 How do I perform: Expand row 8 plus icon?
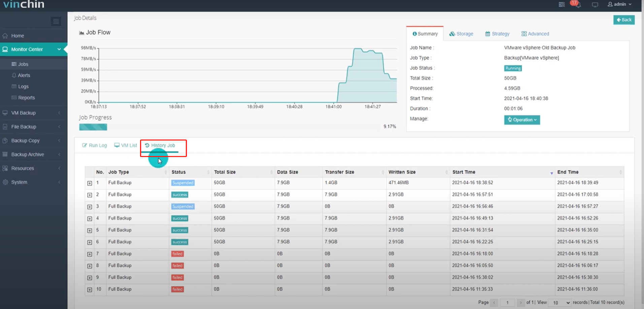[90, 266]
